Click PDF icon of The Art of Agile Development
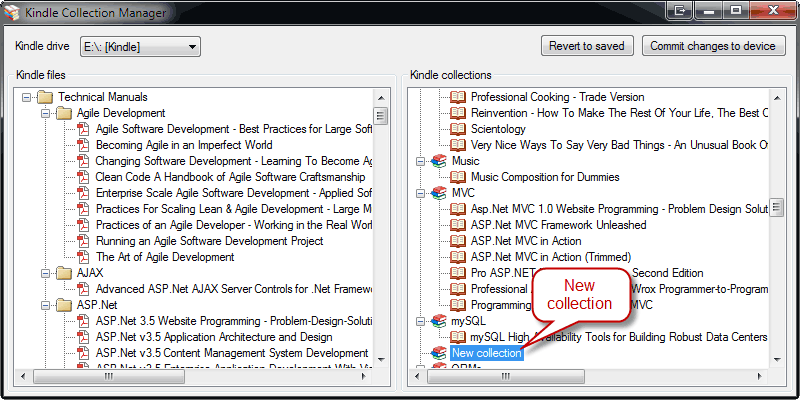Screen dimensions: 800x400 point(83,257)
